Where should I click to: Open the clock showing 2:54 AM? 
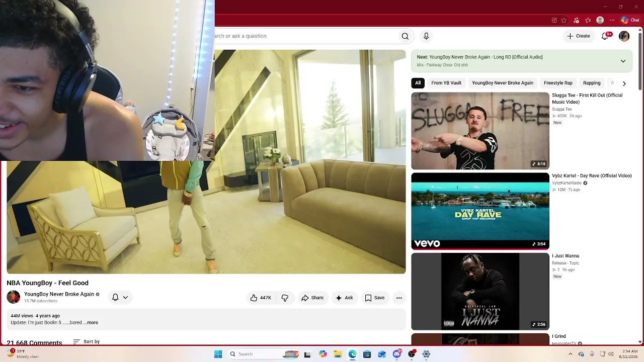(x=629, y=354)
